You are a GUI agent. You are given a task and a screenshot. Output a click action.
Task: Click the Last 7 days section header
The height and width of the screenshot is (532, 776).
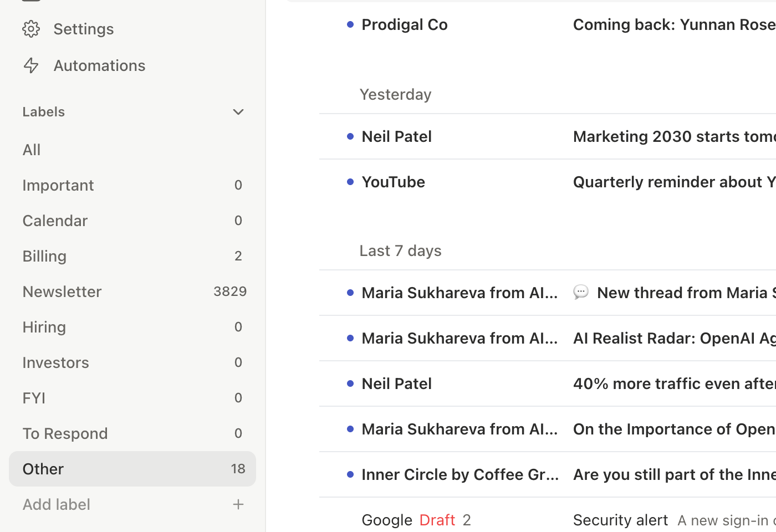point(400,250)
